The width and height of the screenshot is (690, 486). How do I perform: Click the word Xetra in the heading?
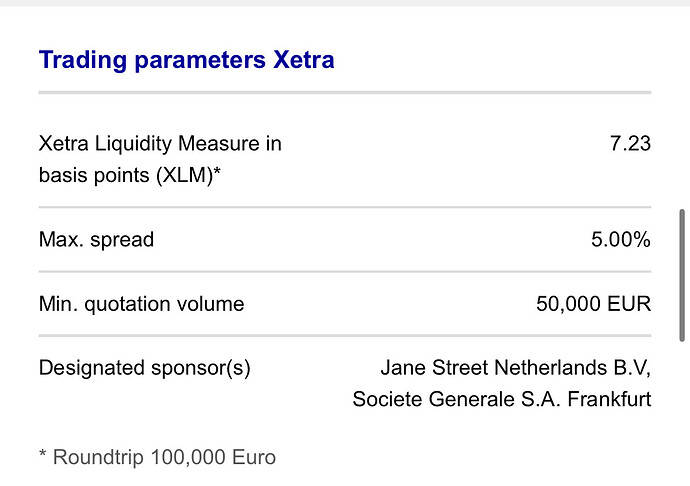(303, 60)
